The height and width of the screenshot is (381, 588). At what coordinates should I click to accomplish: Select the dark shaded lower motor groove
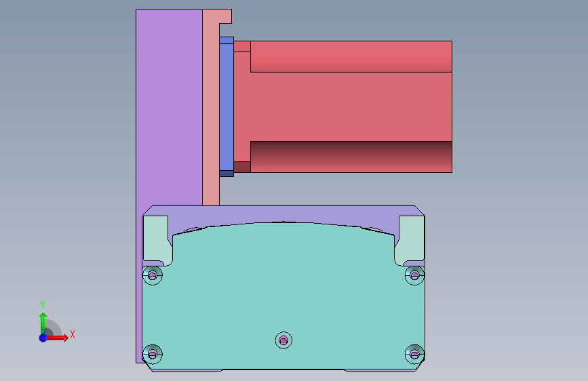tap(351, 157)
